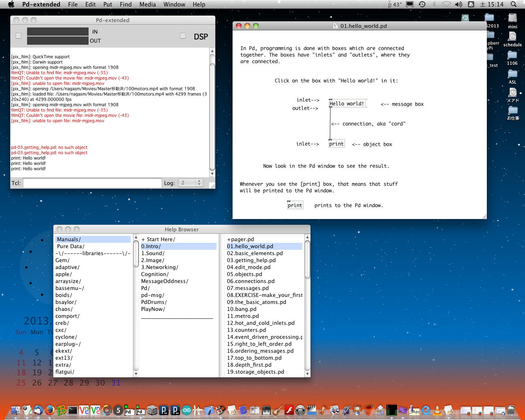Open VLC cone icon in dock

438,410
